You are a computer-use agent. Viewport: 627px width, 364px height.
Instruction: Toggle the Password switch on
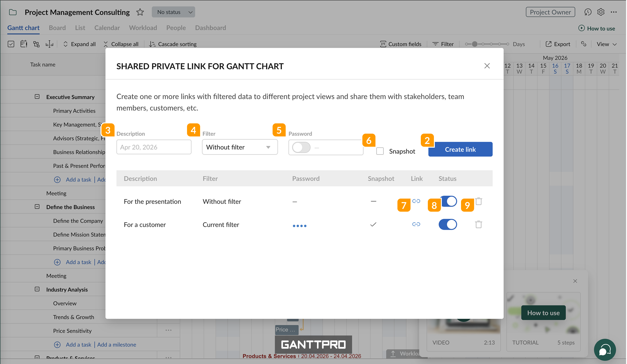pyautogui.click(x=301, y=147)
